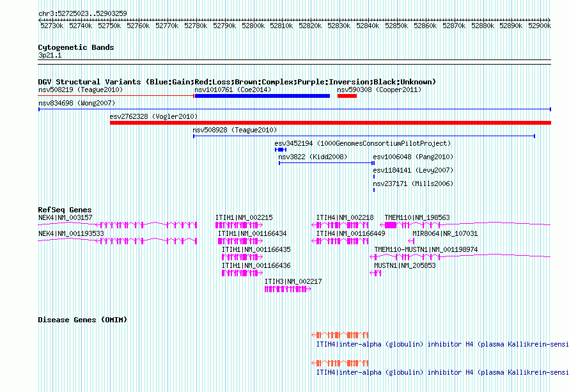Image resolution: width=569 pixels, height=392 pixels.
Task: Click the ITIH1|NM_001166435 transcript label
Action: coord(256,249)
